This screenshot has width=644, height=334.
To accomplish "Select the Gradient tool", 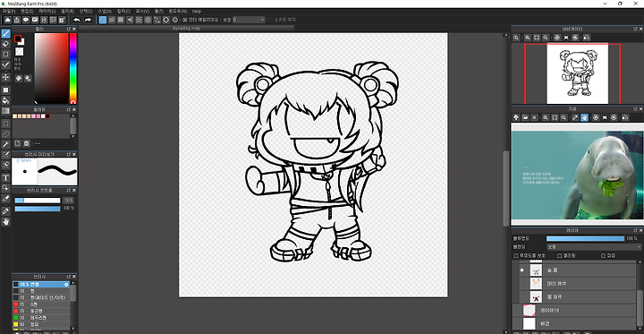I will pos(5,111).
